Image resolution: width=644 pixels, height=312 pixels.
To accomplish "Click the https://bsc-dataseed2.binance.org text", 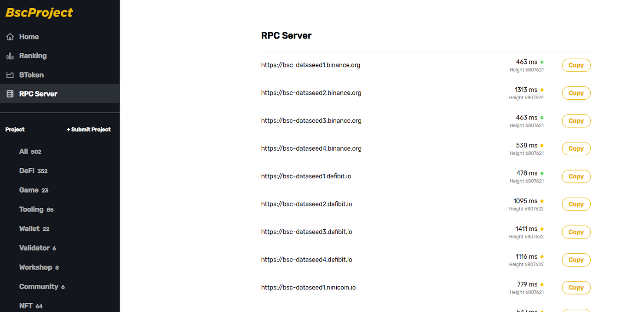I will pos(311,93).
